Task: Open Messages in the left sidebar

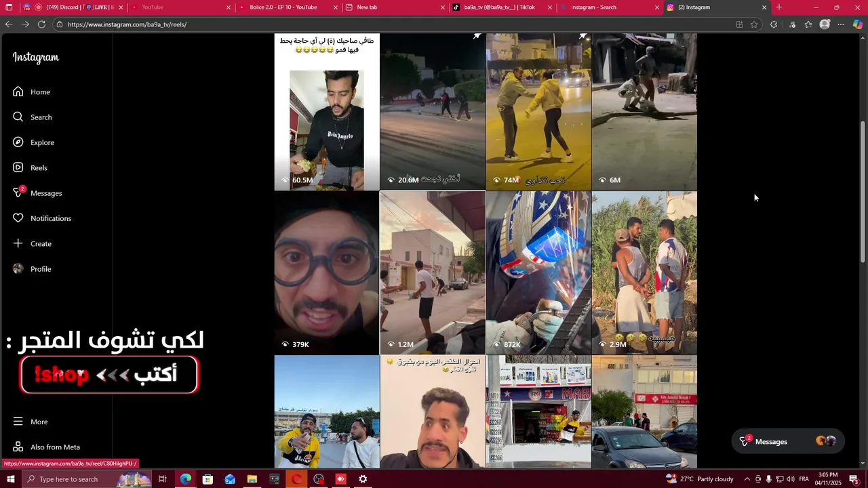Action: point(37,193)
